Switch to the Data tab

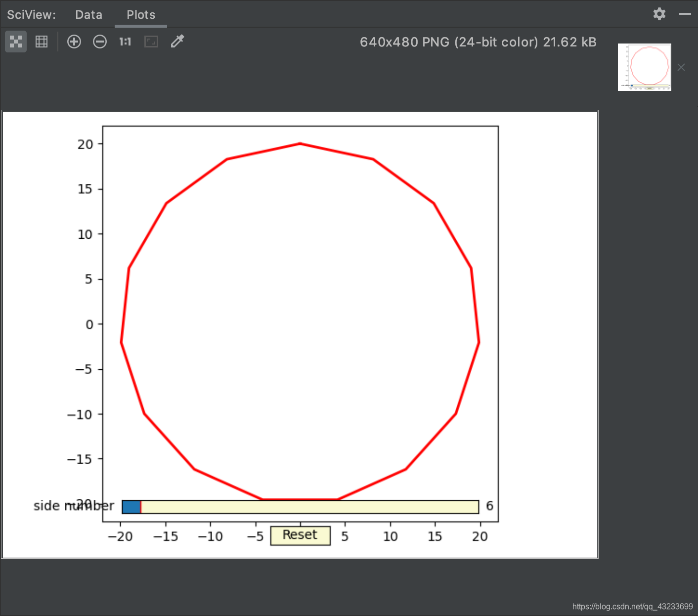tap(89, 15)
